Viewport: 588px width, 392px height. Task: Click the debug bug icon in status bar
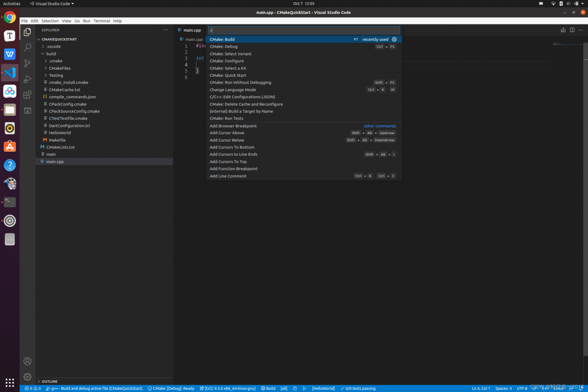point(295,388)
